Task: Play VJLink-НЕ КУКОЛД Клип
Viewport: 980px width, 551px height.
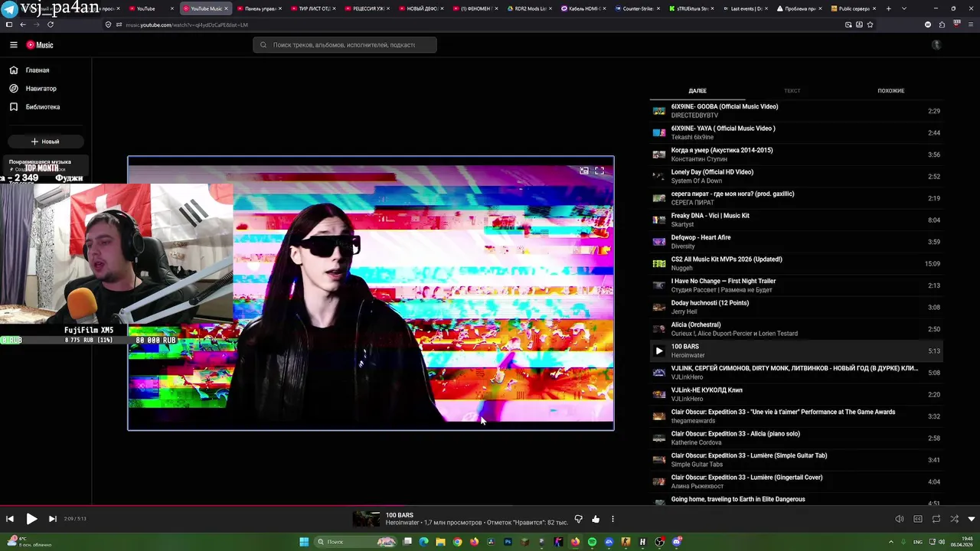Action: point(796,395)
